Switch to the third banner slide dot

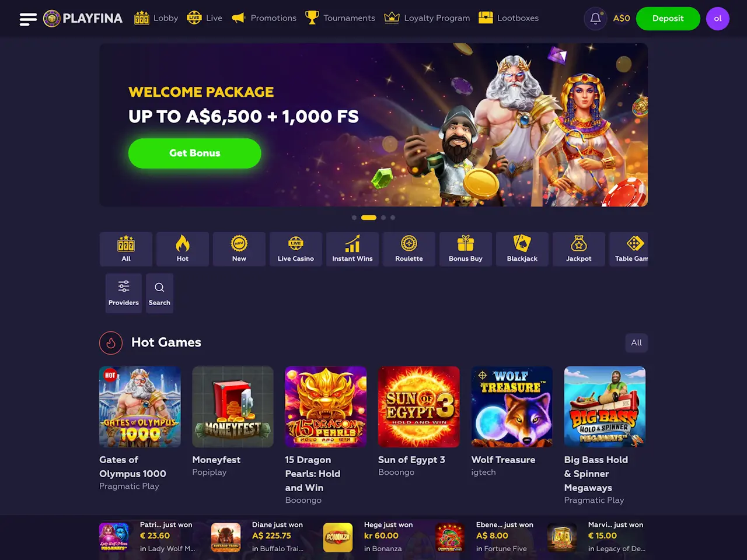point(383,218)
